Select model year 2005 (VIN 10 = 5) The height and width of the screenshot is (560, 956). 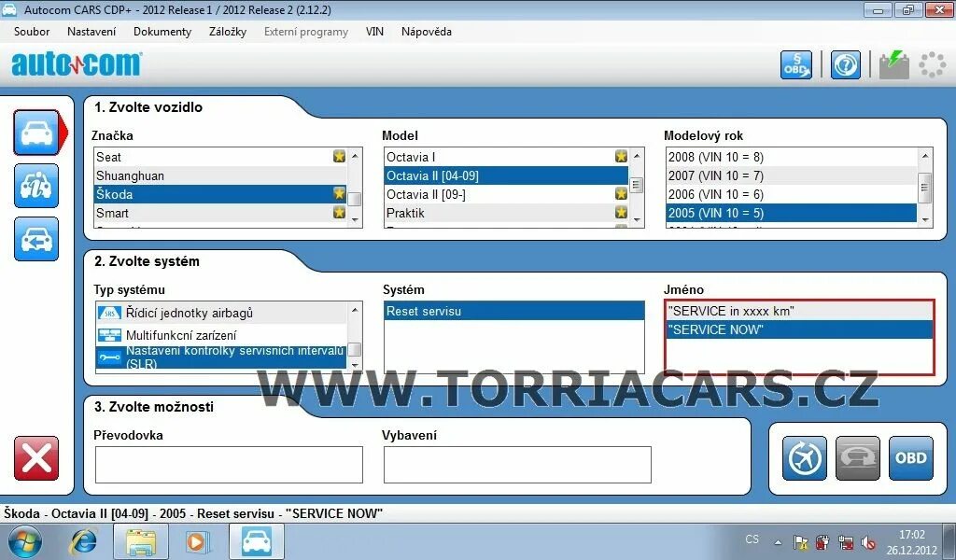[x=792, y=213]
